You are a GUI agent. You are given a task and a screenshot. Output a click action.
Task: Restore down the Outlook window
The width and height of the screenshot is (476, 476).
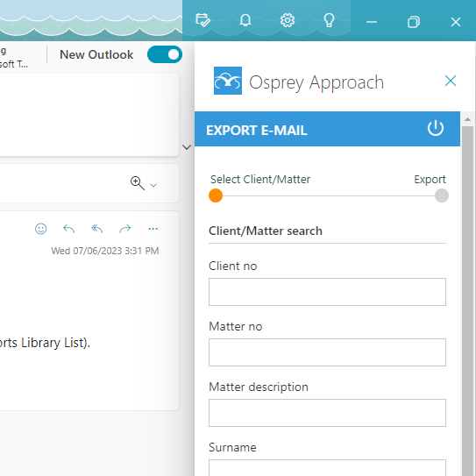pos(414,22)
